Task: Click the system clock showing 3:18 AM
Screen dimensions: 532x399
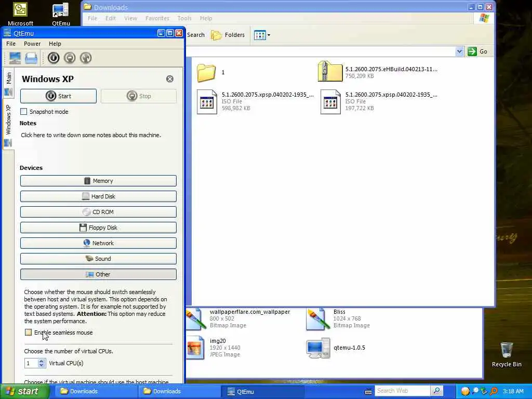Action: coord(513,391)
